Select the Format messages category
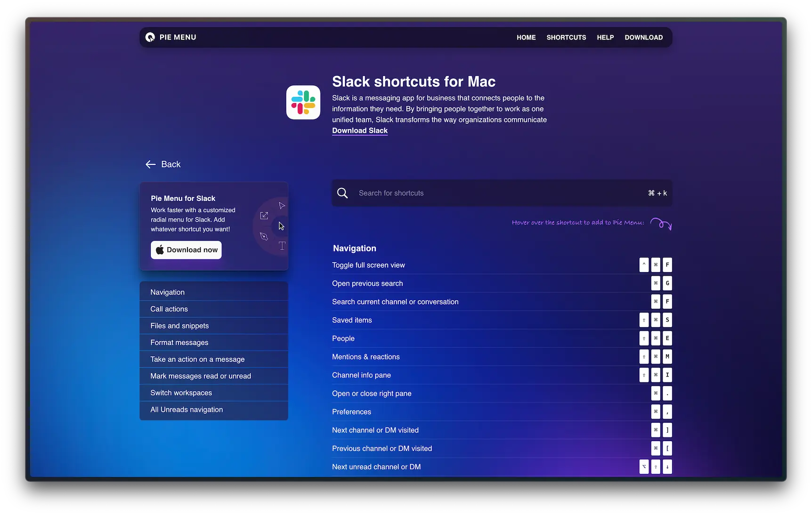Image resolution: width=812 pixels, height=515 pixels. point(179,342)
